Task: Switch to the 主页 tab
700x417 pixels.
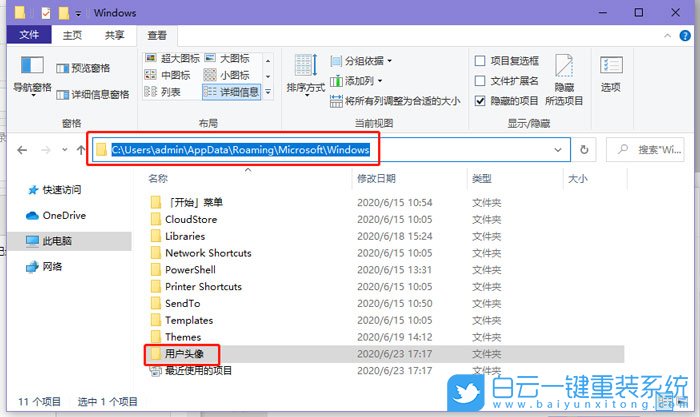Action: point(72,35)
